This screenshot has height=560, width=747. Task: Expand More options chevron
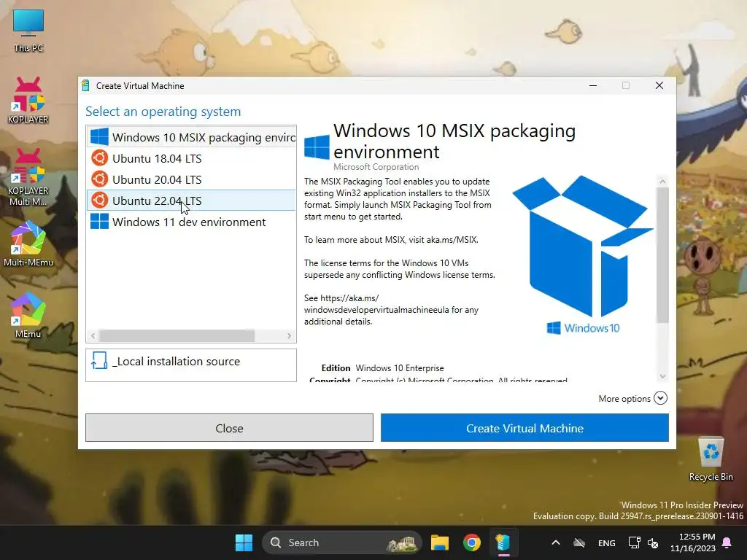(x=660, y=398)
